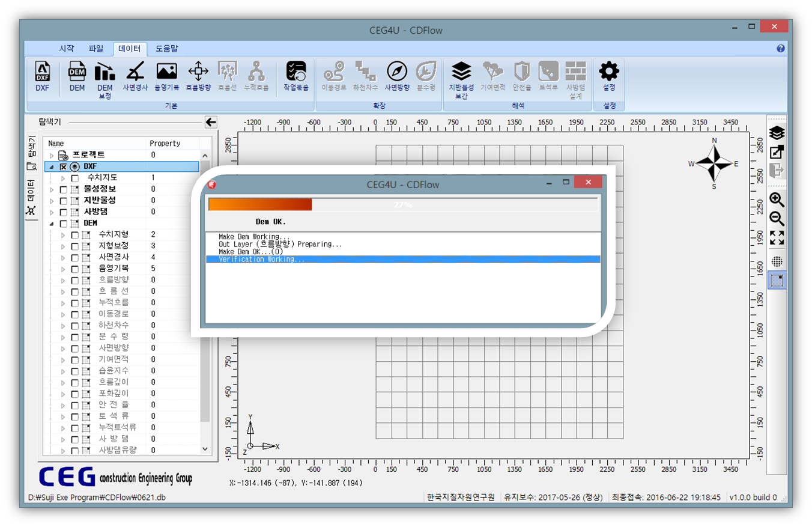The width and height of the screenshot is (812, 527).
Task: Check the 수치지도 checkbox
Action: [75, 178]
